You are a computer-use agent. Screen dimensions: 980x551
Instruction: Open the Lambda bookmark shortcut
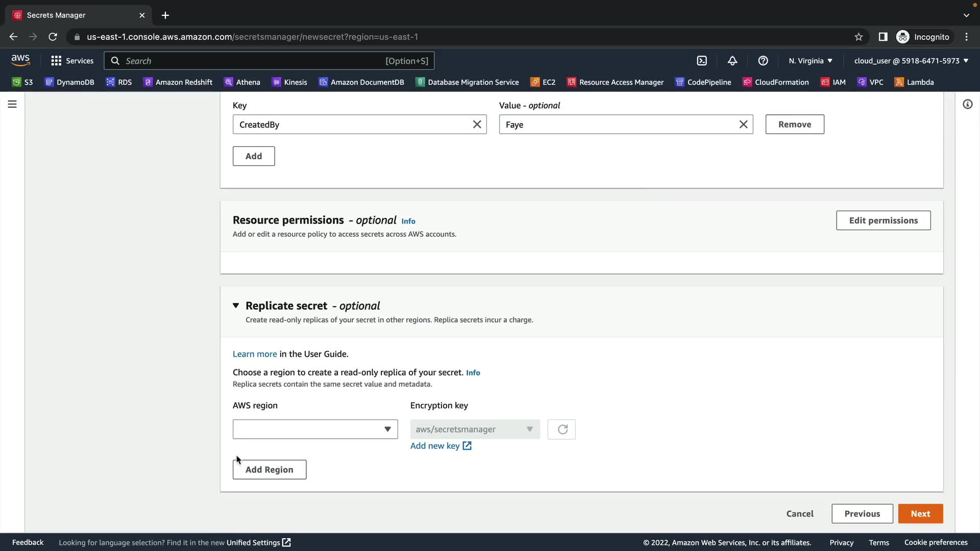pyautogui.click(x=914, y=82)
